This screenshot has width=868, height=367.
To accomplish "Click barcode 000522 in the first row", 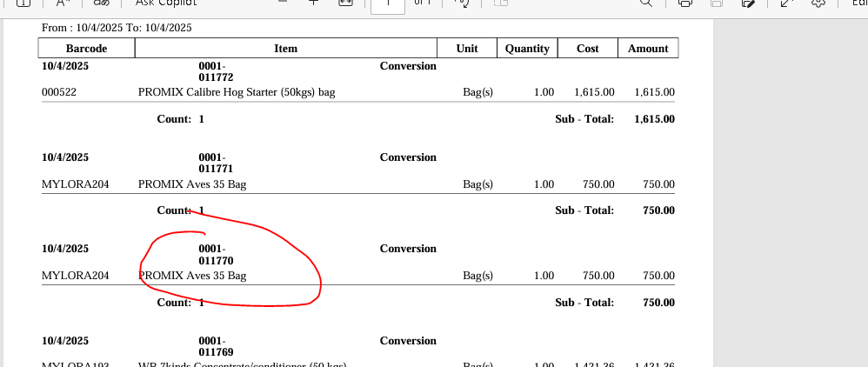I will 59,92.
